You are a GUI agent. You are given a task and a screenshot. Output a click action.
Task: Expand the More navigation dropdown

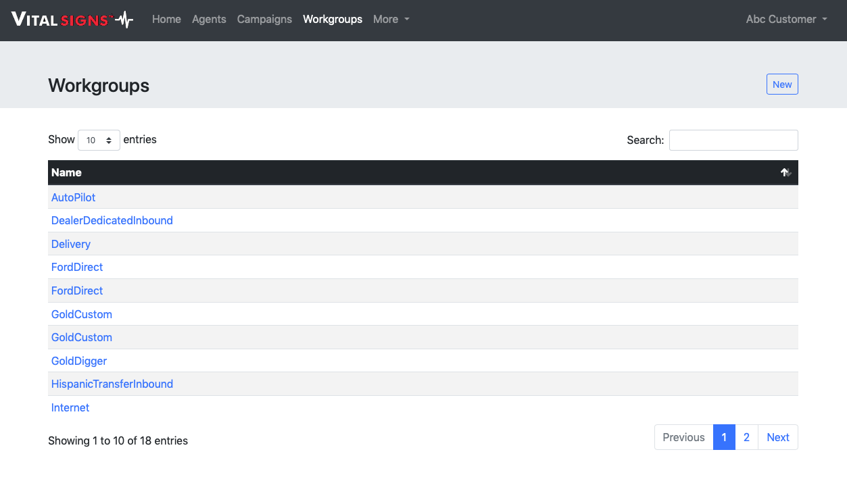tap(391, 20)
